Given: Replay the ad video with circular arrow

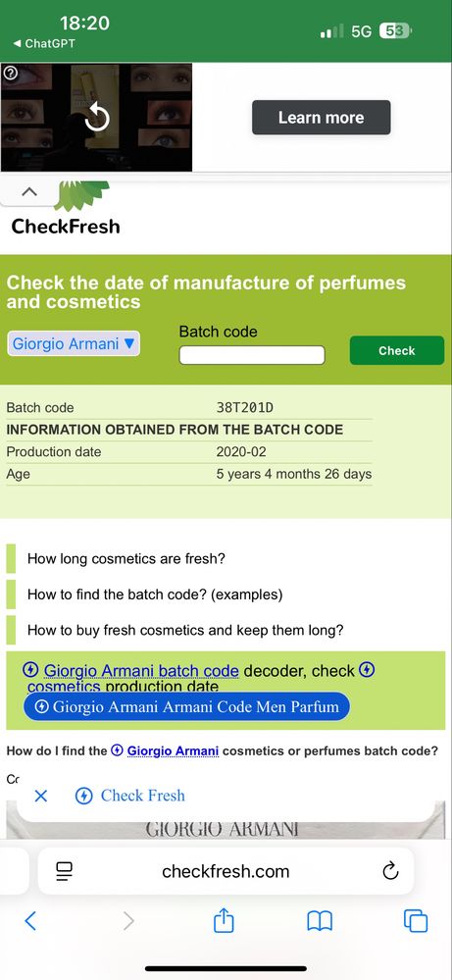Looking at the screenshot, I should [97, 118].
